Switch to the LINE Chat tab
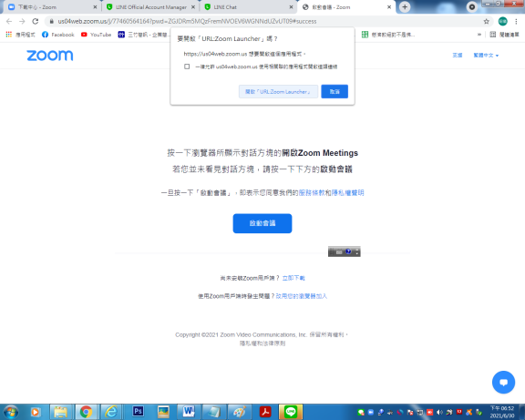This screenshot has height=420, width=525. click(249, 7)
